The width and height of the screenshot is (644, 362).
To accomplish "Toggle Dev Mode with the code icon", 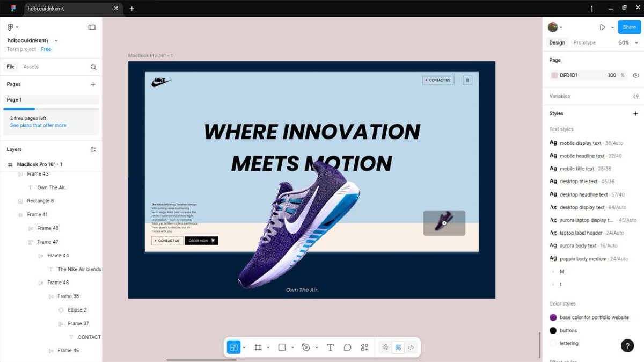I will click(x=411, y=347).
